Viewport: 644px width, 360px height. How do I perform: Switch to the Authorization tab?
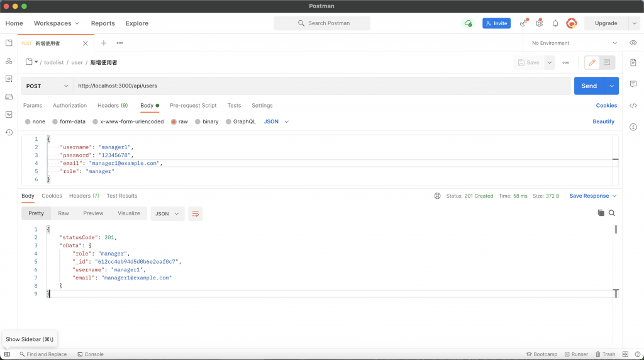(70, 106)
